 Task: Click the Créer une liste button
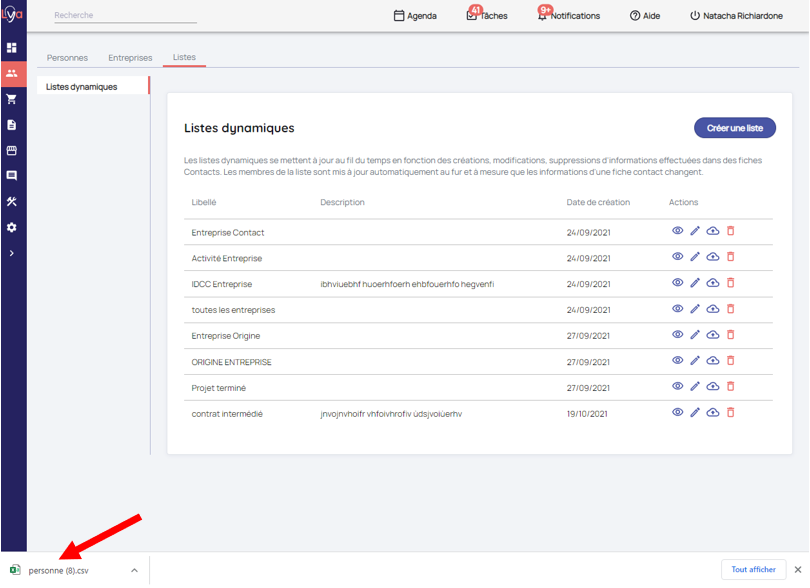click(734, 128)
